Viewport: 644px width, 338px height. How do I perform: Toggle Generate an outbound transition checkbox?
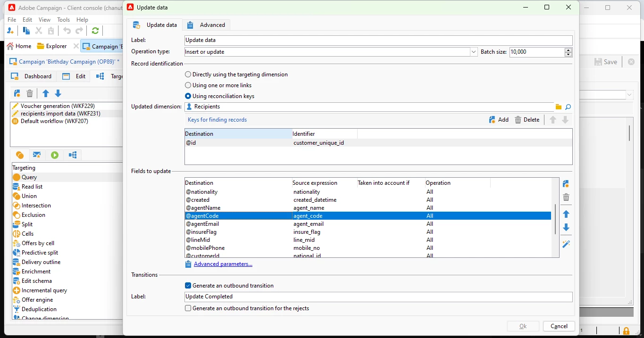[188, 286]
